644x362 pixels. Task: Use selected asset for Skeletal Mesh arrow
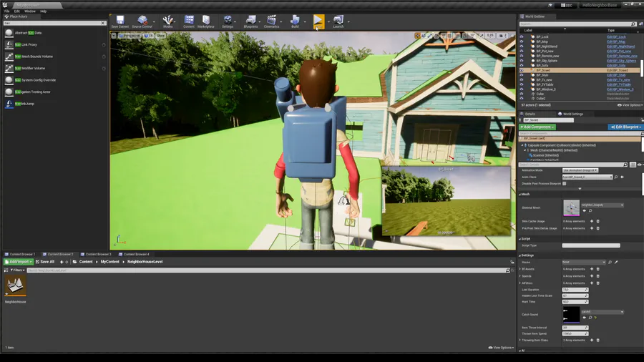(x=585, y=211)
